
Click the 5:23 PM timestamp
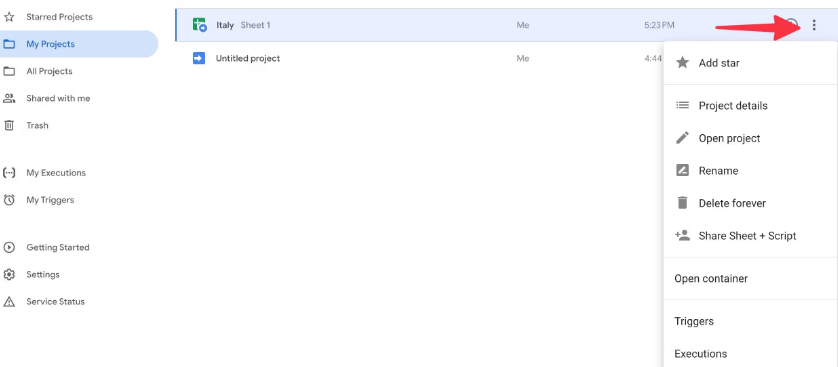tap(659, 25)
